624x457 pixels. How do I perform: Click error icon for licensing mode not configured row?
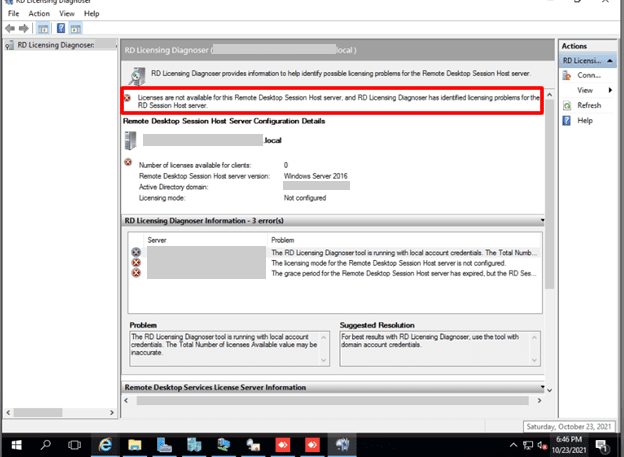click(x=136, y=263)
